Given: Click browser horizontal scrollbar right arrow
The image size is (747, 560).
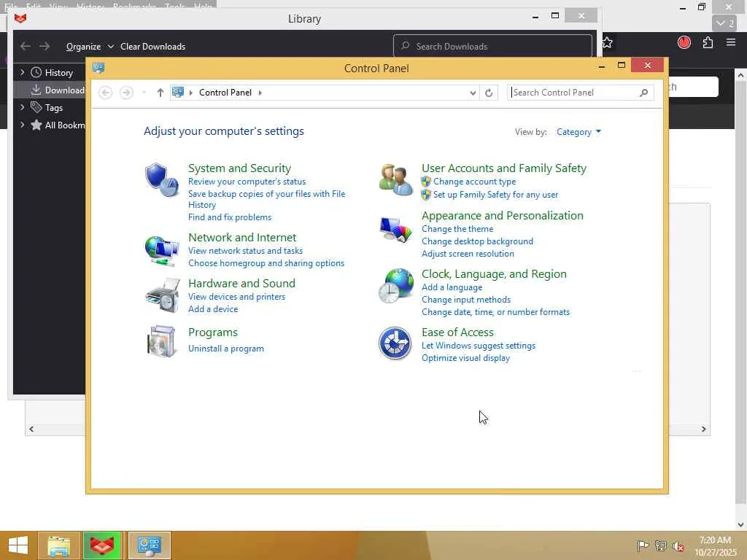Looking at the screenshot, I should point(704,429).
